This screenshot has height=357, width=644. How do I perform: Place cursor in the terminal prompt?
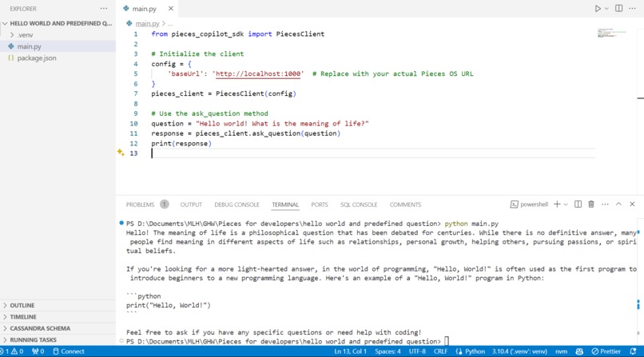pyautogui.click(x=447, y=341)
